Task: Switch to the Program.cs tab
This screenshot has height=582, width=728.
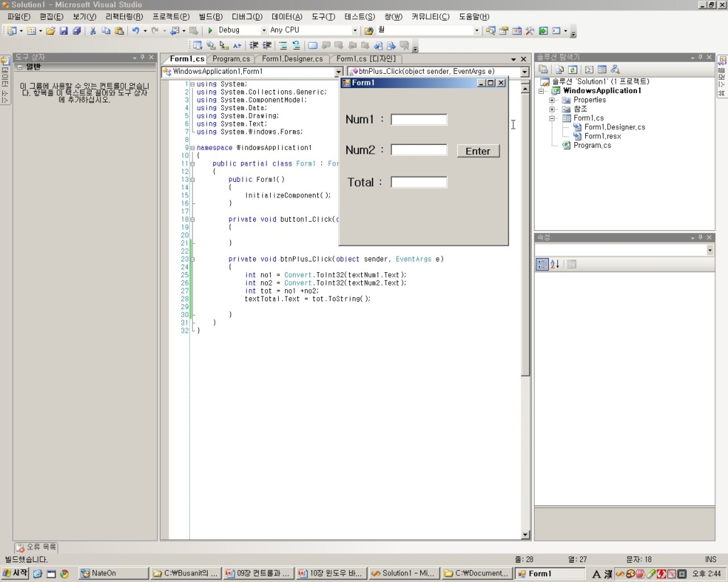Action: pyautogui.click(x=231, y=59)
